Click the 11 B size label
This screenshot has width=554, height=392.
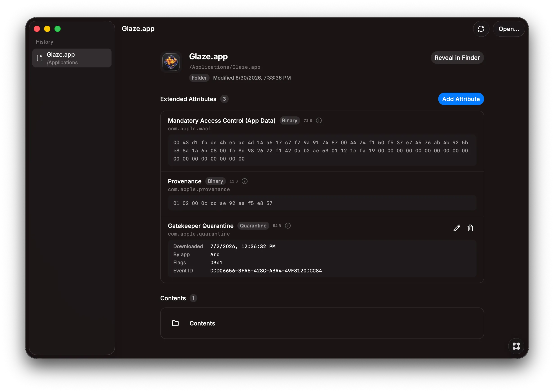(x=233, y=181)
